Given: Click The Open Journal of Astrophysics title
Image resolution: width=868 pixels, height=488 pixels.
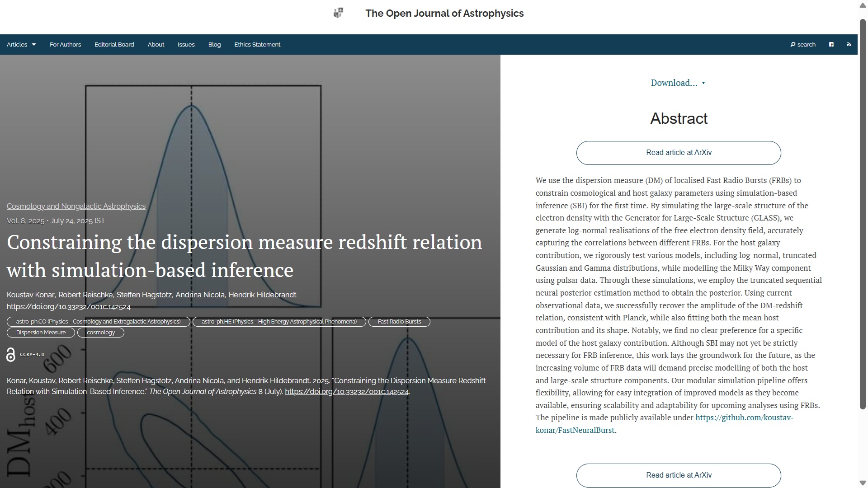Looking at the screenshot, I should [444, 13].
